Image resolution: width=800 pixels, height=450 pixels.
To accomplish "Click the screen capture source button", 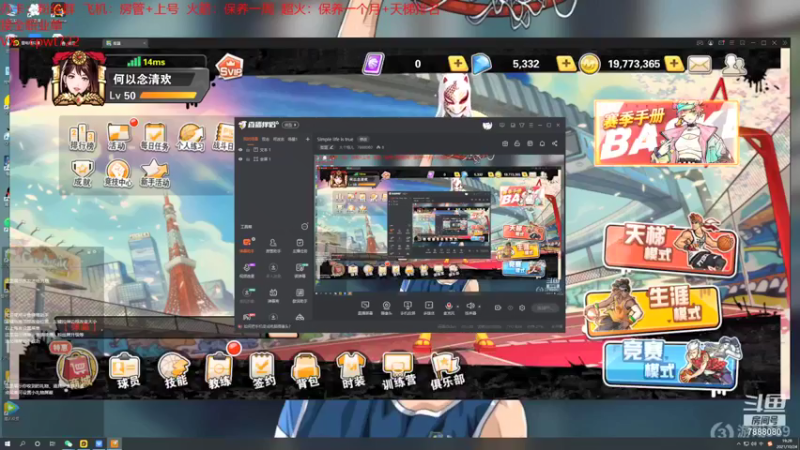I will point(365,307).
